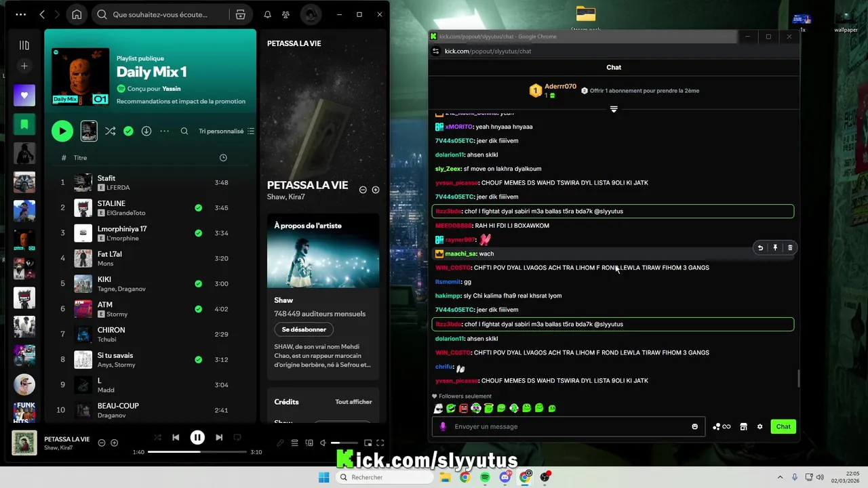Open Spotify miniplayer icon
The height and width of the screenshot is (488, 868).
click(367, 443)
